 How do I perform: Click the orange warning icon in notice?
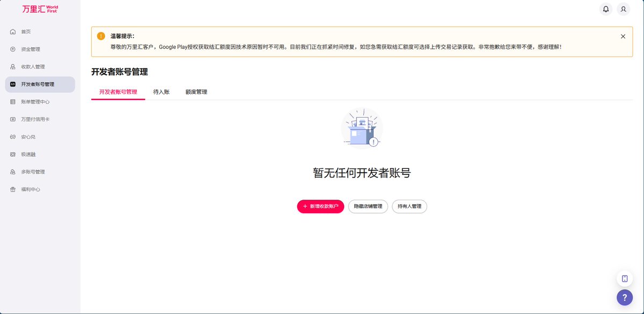coord(101,36)
